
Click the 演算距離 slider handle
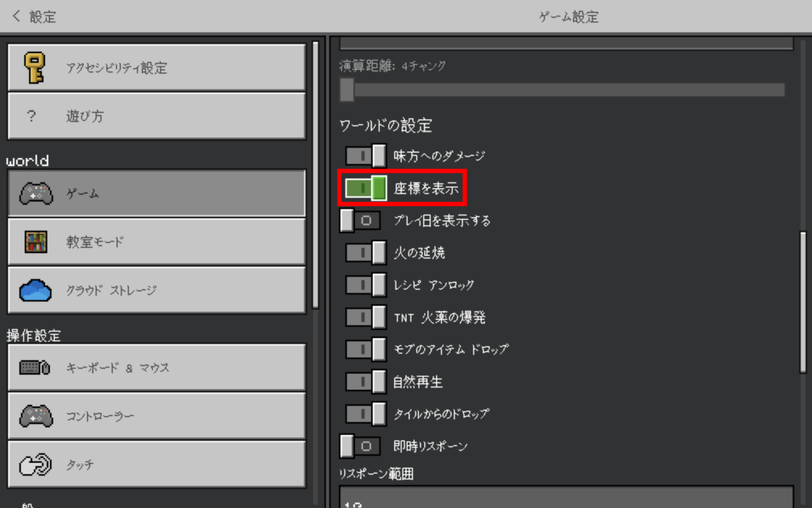(347, 90)
